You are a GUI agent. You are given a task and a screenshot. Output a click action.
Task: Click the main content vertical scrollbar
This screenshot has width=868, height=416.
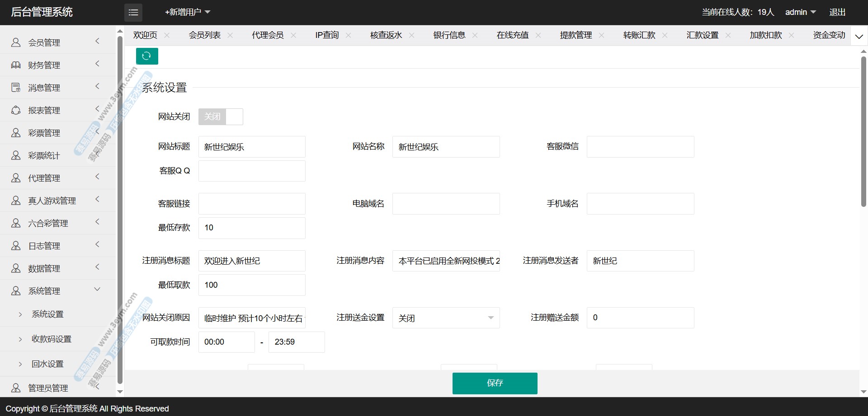[x=863, y=131]
